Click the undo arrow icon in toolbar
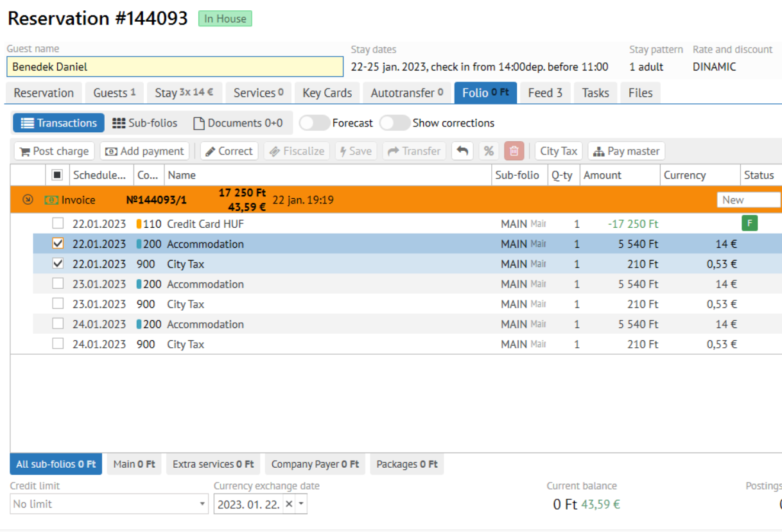The height and width of the screenshot is (532, 782). click(x=462, y=151)
